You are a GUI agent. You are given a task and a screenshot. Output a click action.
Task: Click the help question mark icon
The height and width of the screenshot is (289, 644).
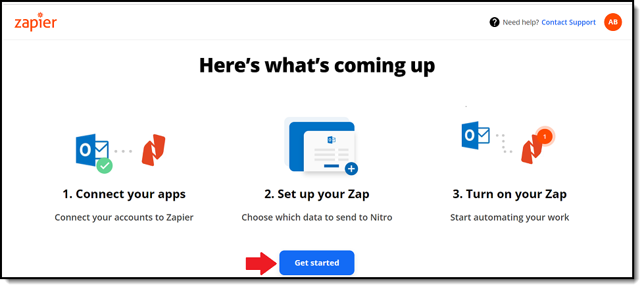coord(494,22)
